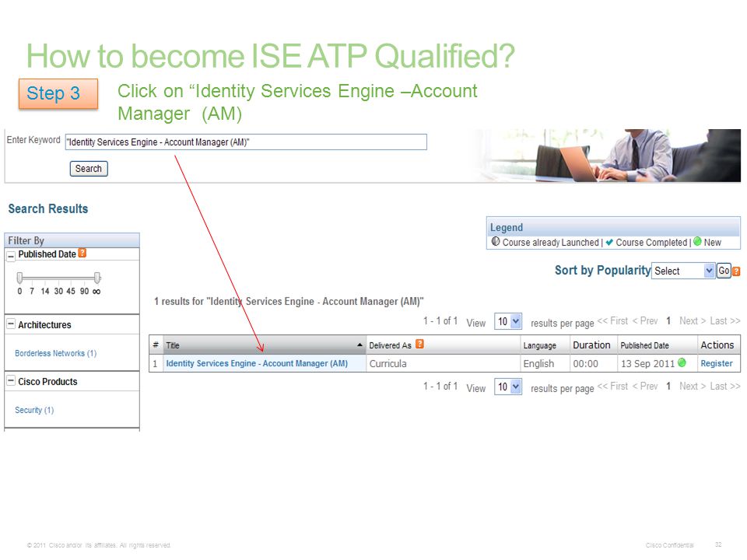Click left handle of Published Date slider
The width and height of the screenshot is (747, 560).
(19, 277)
